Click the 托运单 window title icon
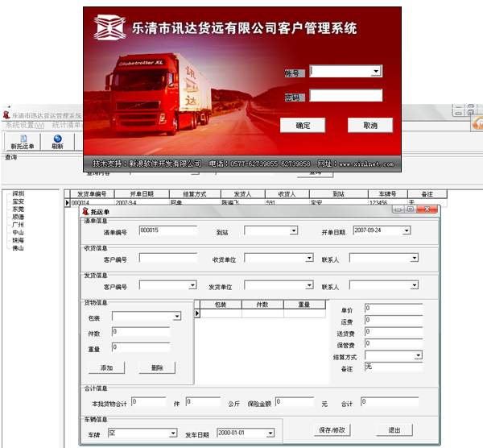 [85, 211]
